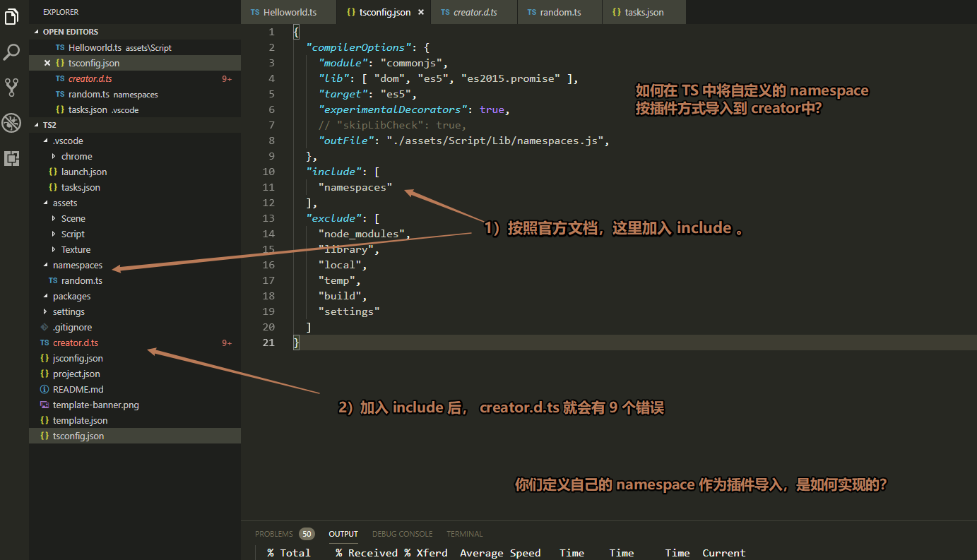
Task: Open creator.d.ts in the TS2 tree
Action: (x=135, y=342)
